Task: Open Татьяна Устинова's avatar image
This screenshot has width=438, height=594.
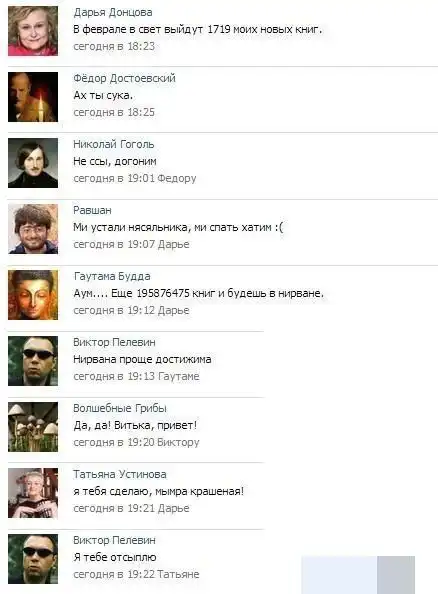Action: [33, 493]
